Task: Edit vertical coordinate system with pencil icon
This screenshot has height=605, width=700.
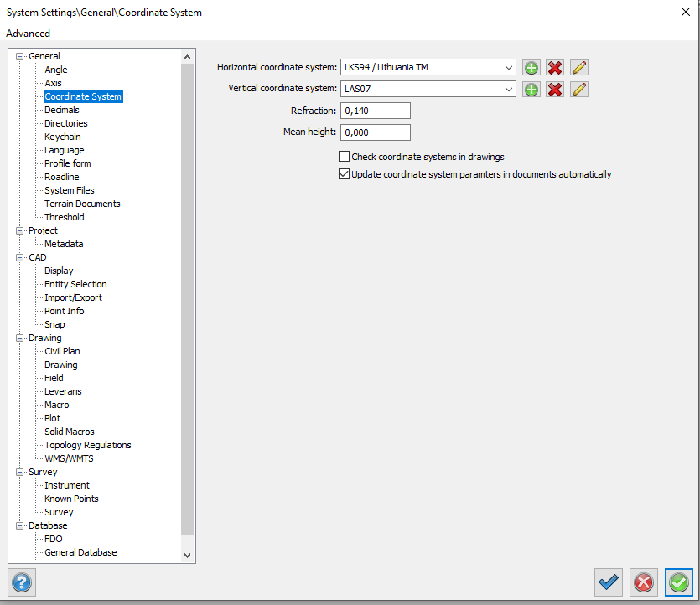Action: 579,89
